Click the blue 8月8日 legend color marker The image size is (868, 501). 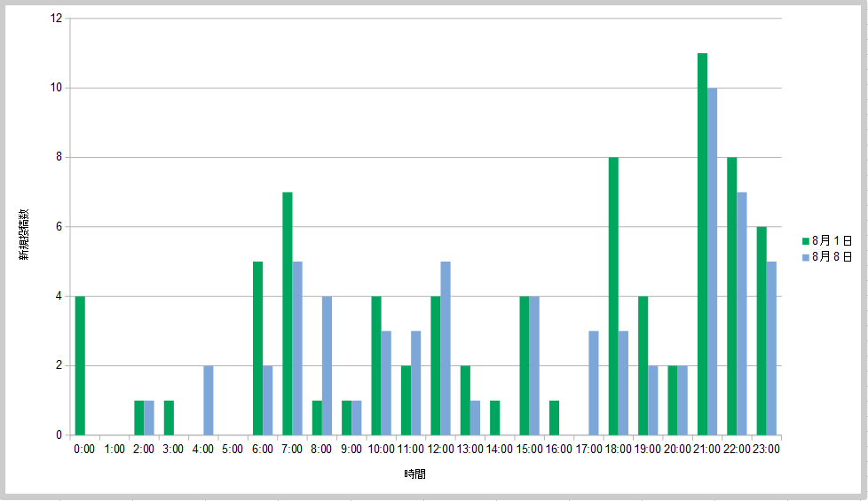806,257
